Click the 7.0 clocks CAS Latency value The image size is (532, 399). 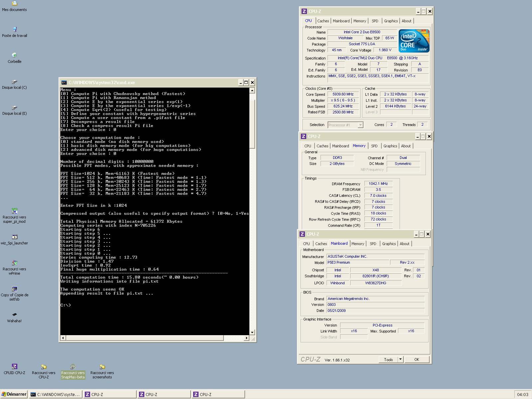click(x=378, y=196)
